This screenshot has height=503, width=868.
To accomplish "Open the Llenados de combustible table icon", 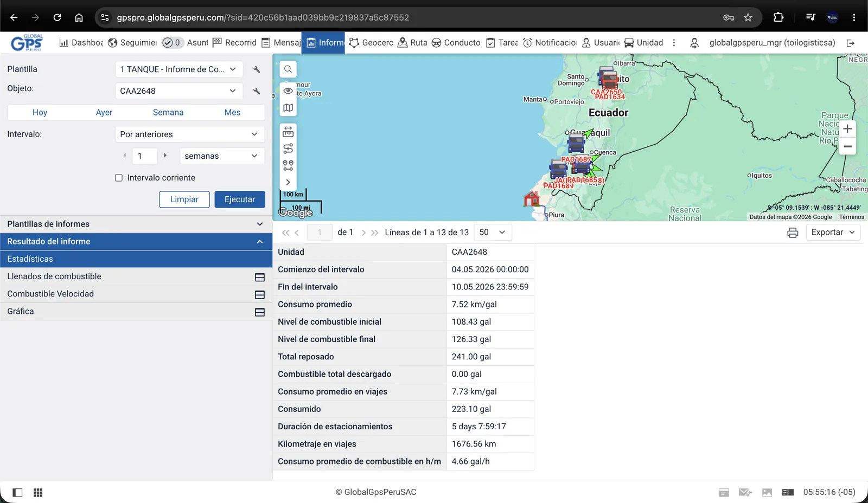I will tap(260, 277).
